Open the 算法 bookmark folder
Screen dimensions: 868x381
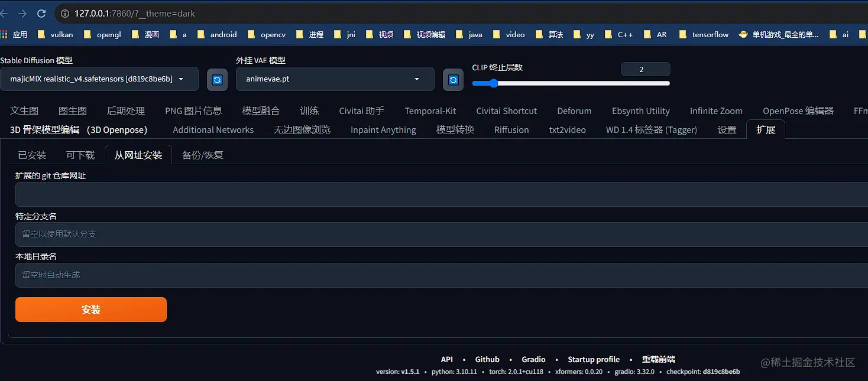[549, 35]
